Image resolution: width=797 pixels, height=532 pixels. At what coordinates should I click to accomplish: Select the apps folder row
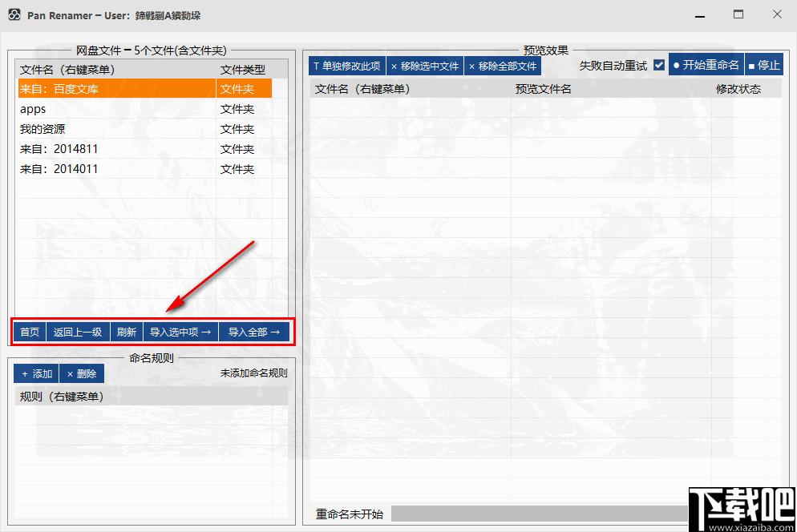coord(145,109)
